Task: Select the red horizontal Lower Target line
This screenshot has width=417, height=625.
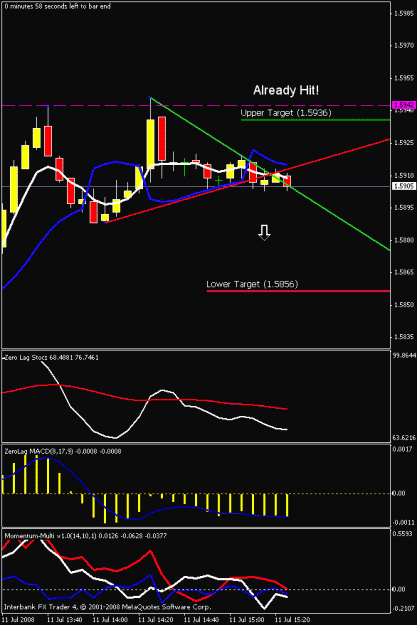Action: pyautogui.click(x=298, y=291)
